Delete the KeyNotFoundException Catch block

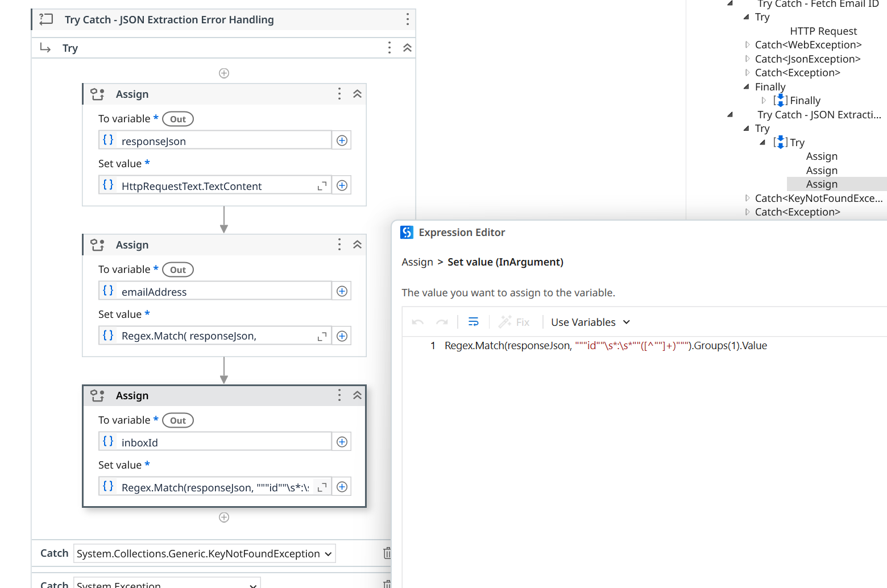[387, 553]
